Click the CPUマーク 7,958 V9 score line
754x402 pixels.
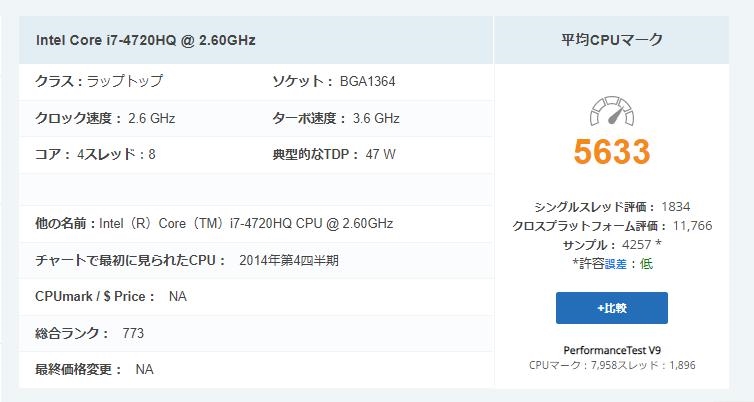coord(612,365)
